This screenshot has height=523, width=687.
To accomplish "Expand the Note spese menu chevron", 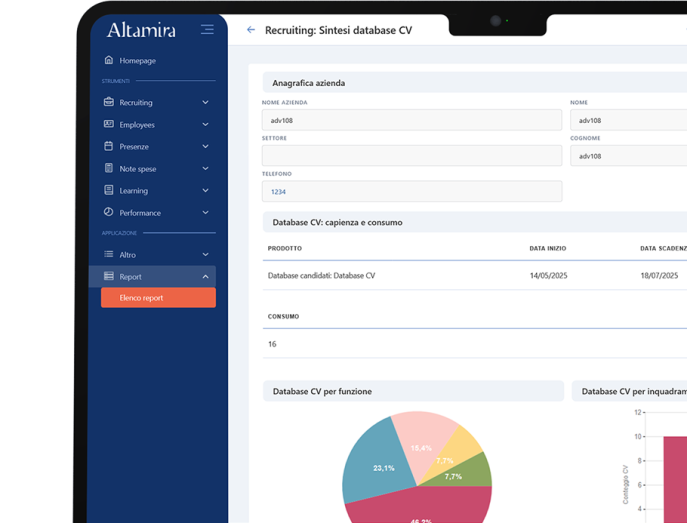I will point(205,169).
